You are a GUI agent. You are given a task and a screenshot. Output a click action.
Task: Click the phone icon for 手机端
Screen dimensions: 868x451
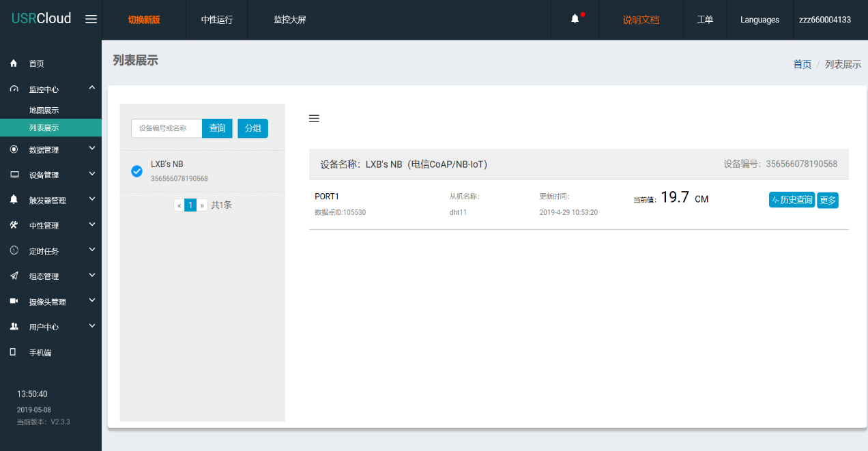click(x=14, y=352)
